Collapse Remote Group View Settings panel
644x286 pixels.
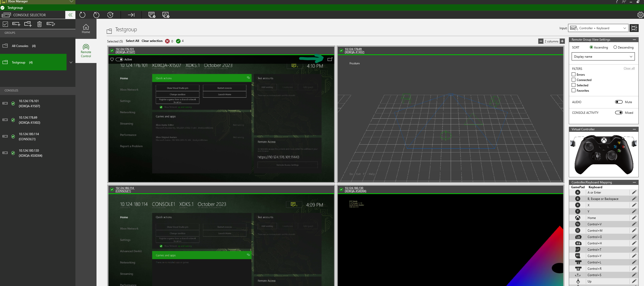coord(634,40)
